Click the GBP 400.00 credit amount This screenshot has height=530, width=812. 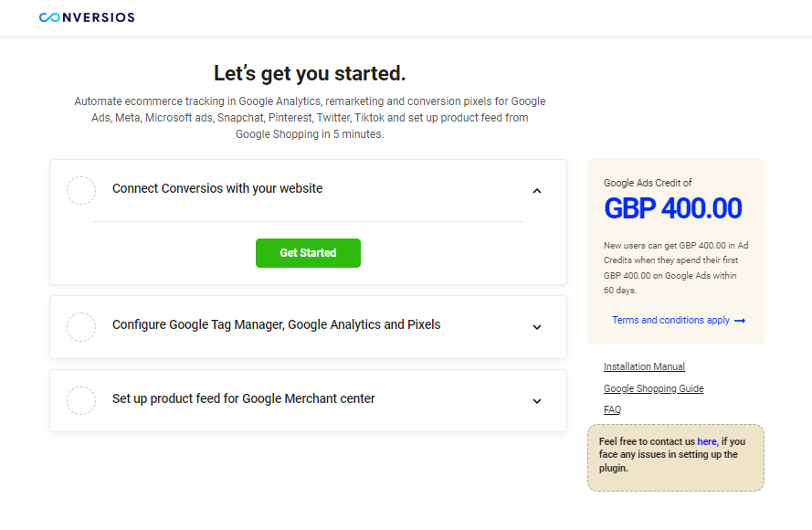tap(672, 208)
